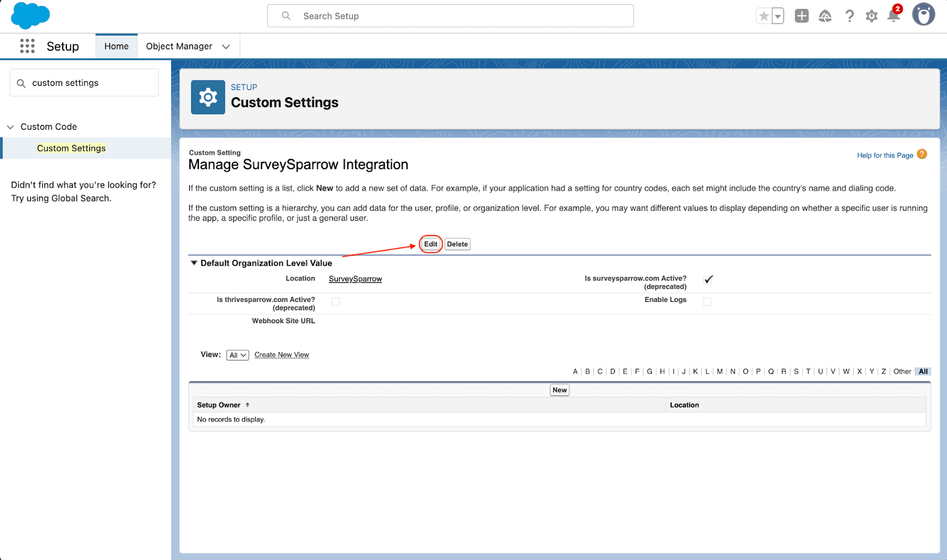
Task: Open the Create New View link
Action: click(x=282, y=355)
